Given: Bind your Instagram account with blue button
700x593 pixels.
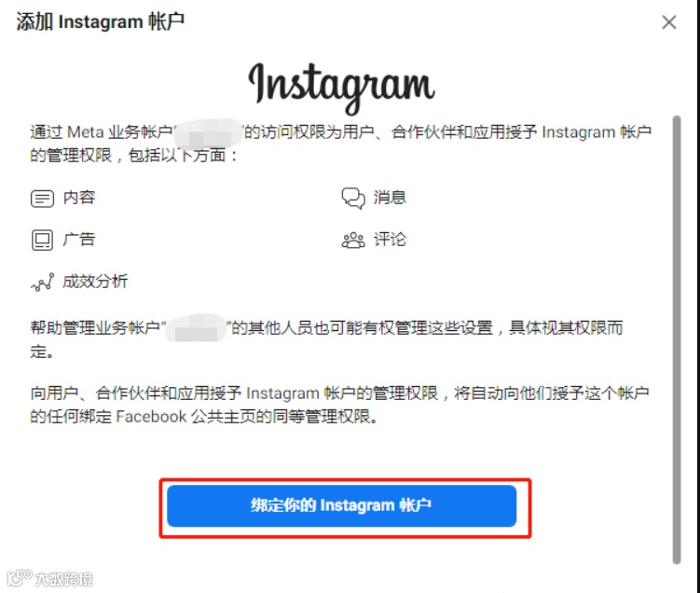Looking at the screenshot, I should point(341,506).
